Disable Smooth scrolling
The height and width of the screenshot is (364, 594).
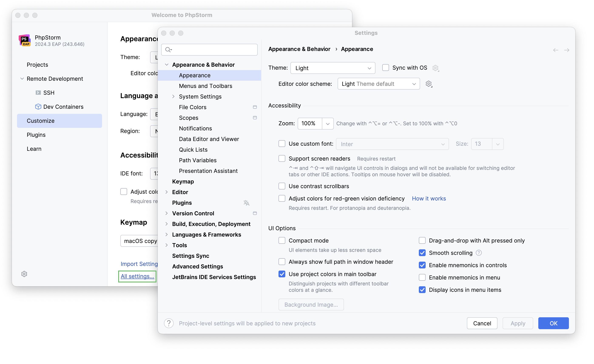(x=422, y=253)
